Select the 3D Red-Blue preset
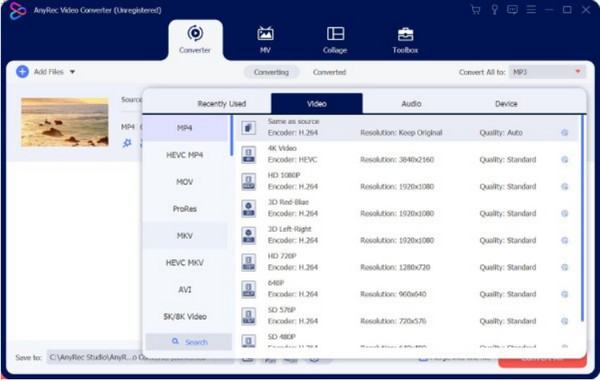The image size is (600, 381). coord(406,208)
